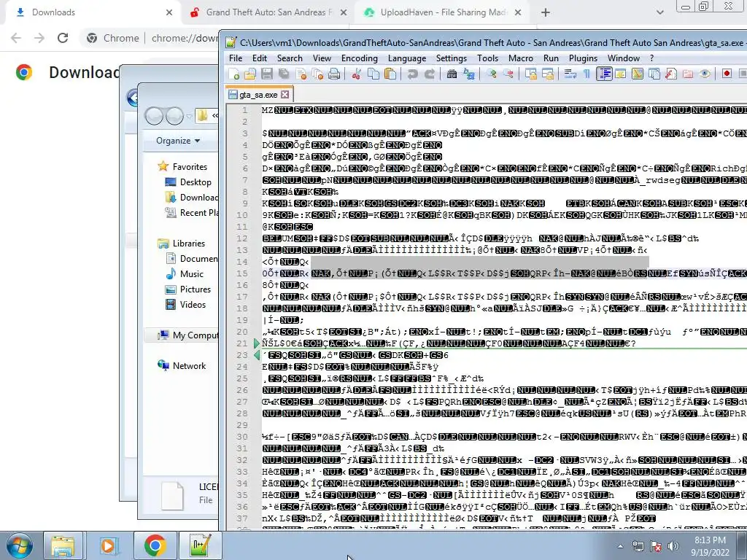Toggle Show All Characters pilcrow icon
The height and width of the screenshot is (560, 747).
pos(587,74)
